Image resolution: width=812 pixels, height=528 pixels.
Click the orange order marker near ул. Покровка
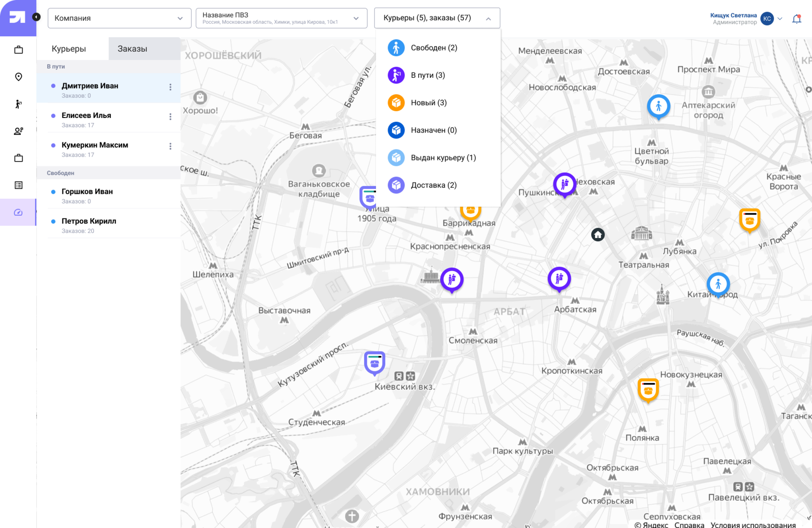[x=750, y=220]
